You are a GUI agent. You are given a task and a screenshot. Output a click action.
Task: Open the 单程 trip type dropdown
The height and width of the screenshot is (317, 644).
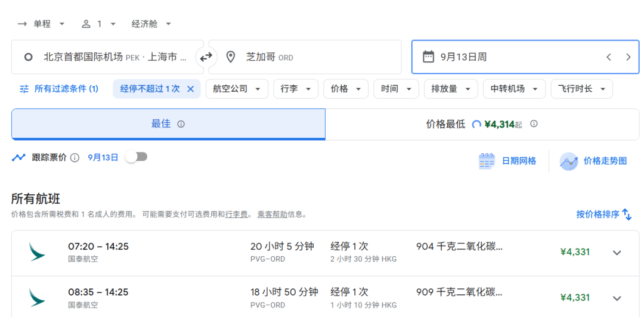[41, 24]
